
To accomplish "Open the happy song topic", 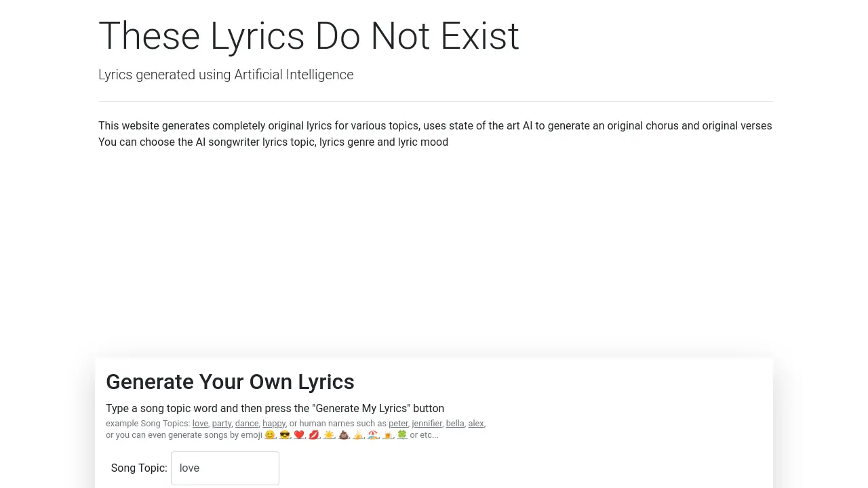I will point(274,423).
